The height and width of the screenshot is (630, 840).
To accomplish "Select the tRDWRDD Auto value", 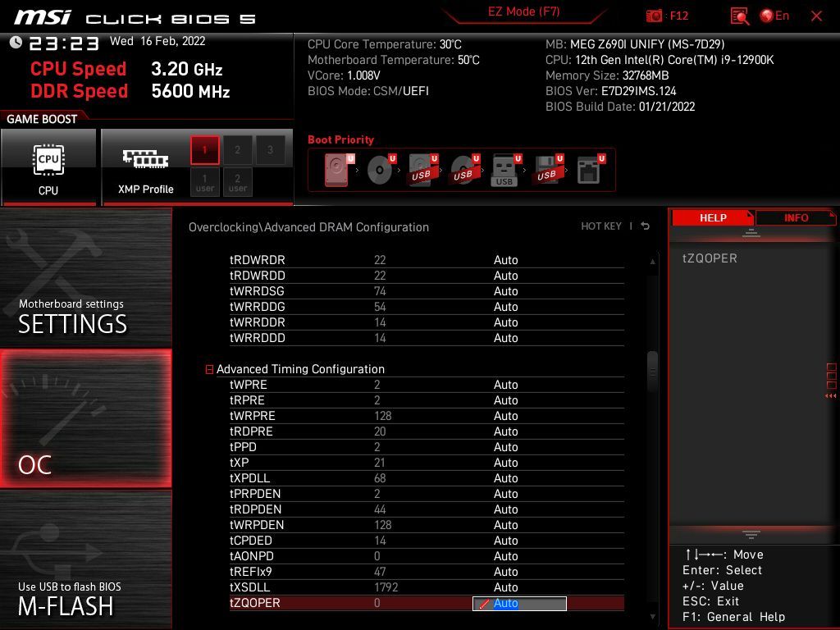I will (x=505, y=276).
